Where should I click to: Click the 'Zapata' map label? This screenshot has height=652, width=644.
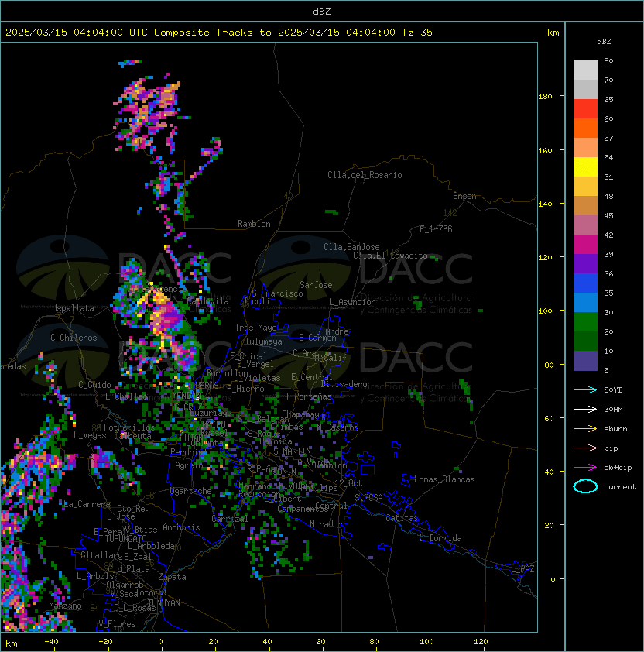(172, 577)
